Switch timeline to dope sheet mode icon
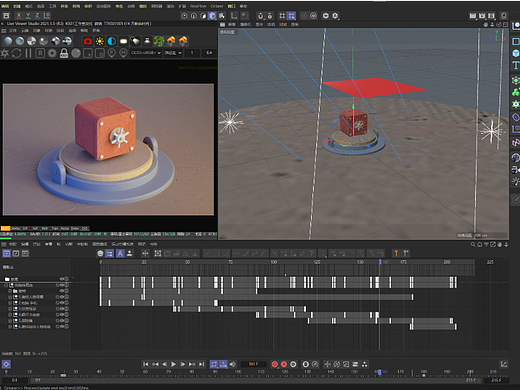The image size is (520, 390). pos(6,254)
